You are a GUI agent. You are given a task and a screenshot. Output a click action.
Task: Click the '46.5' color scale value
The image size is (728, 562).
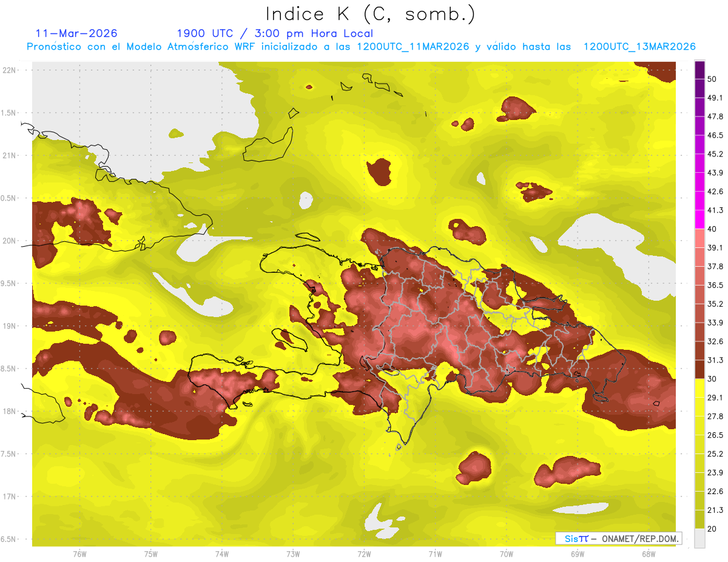click(715, 135)
